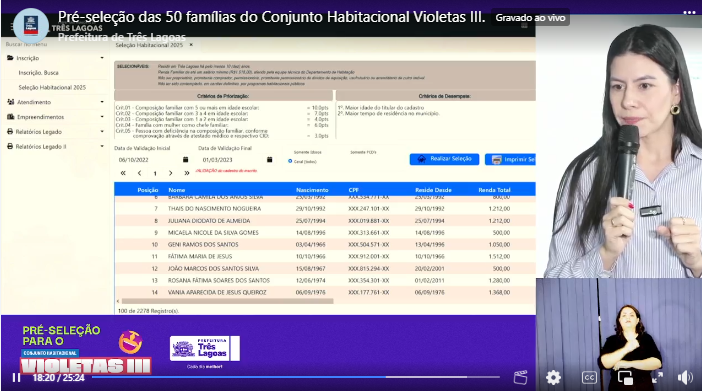Seek on the video progress bar
The height and width of the screenshot is (391, 702).
(295, 377)
